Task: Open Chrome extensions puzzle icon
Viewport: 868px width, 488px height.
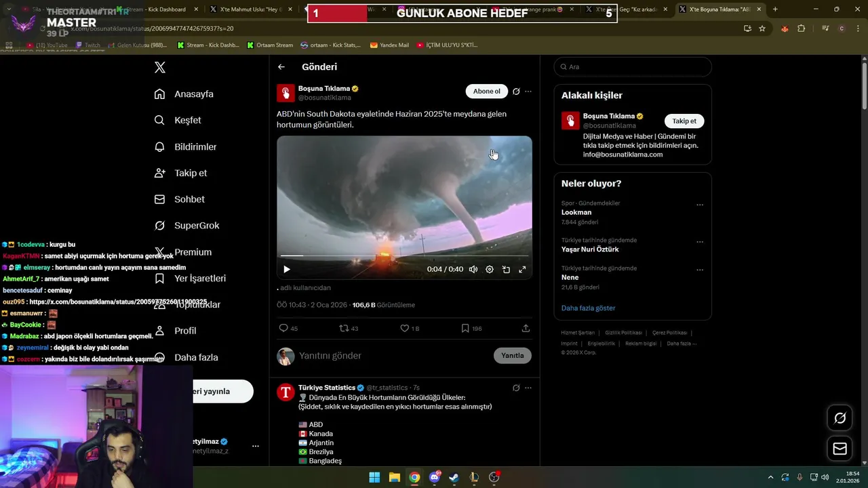Action: click(801, 28)
